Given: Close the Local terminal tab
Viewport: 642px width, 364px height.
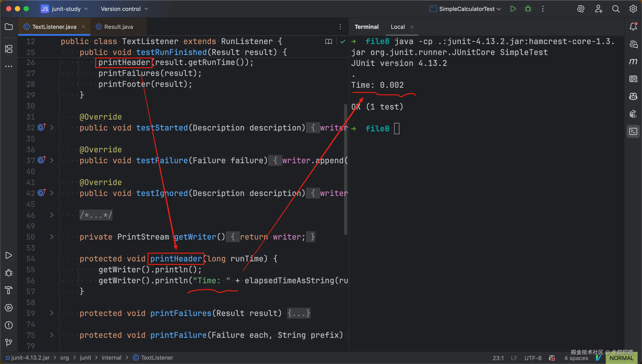Looking at the screenshot, I should [x=412, y=27].
